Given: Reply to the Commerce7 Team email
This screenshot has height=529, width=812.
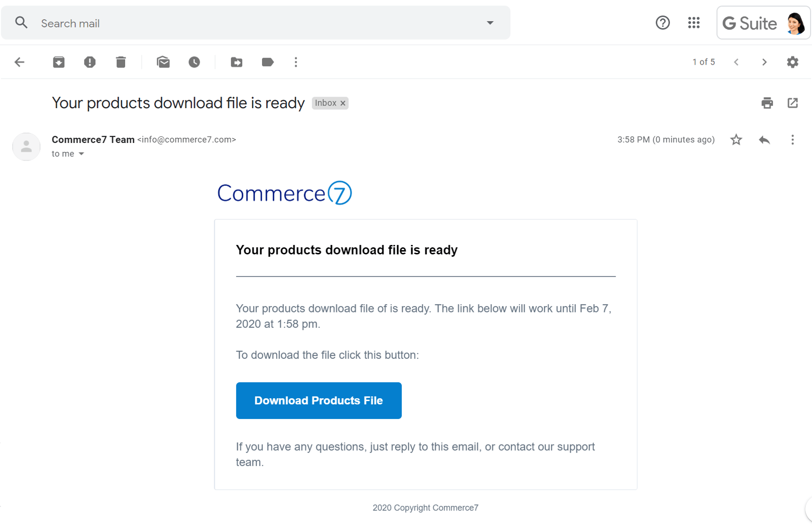Looking at the screenshot, I should 764,140.
